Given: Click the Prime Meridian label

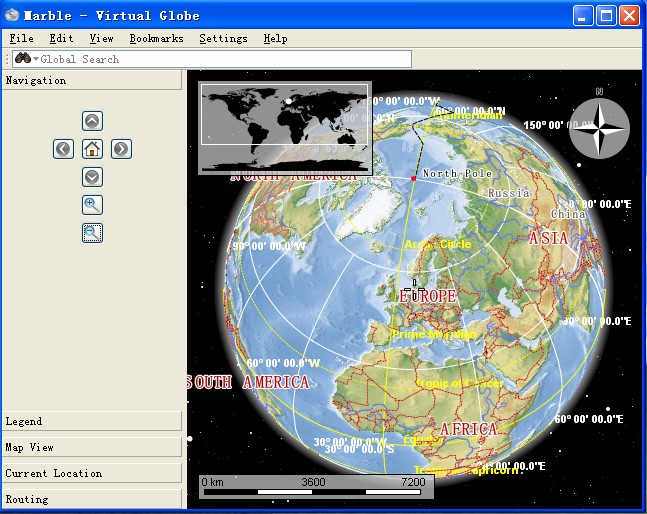Looking at the screenshot, I should (434, 334).
